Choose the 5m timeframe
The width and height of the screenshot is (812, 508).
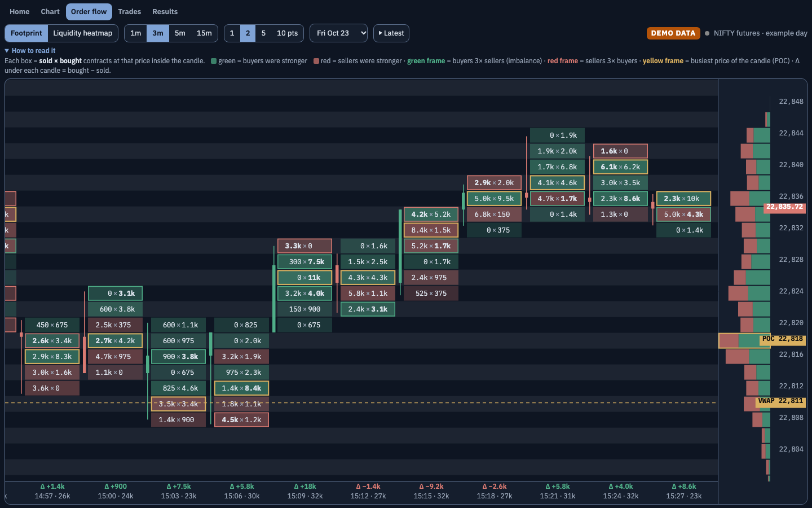tap(180, 33)
